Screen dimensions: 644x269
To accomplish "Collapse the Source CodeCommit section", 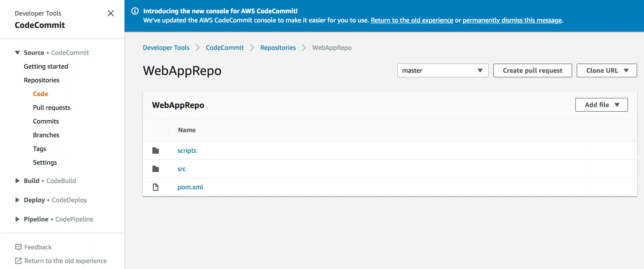I will coord(17,52).
